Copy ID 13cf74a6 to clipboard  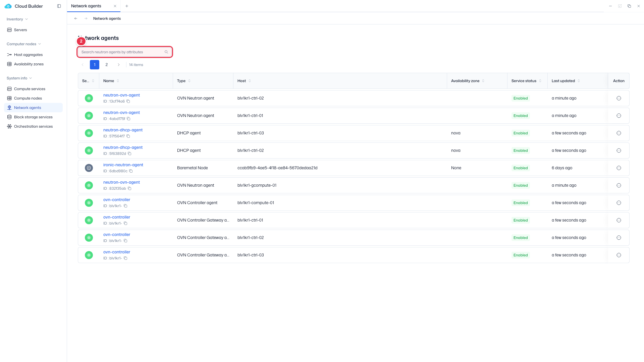[x=128, y=101]
